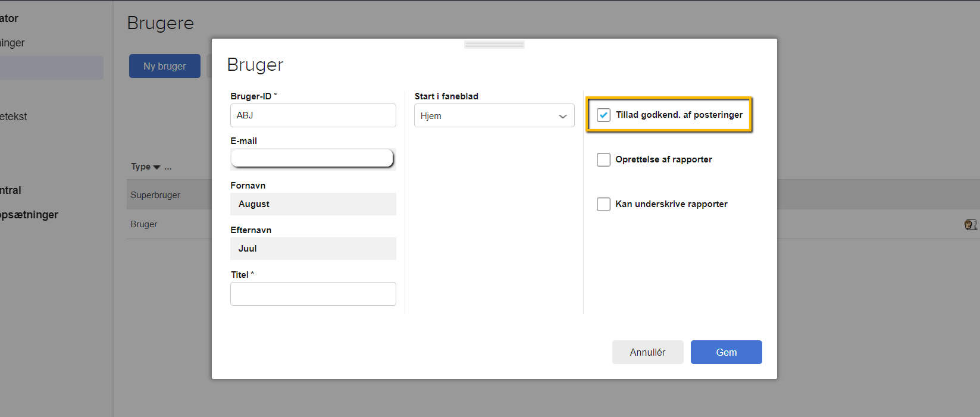Image resolution: width=980 pixels, height=417 pixels.
Task: Click into the E-mail input field
Action: [312, 158]
